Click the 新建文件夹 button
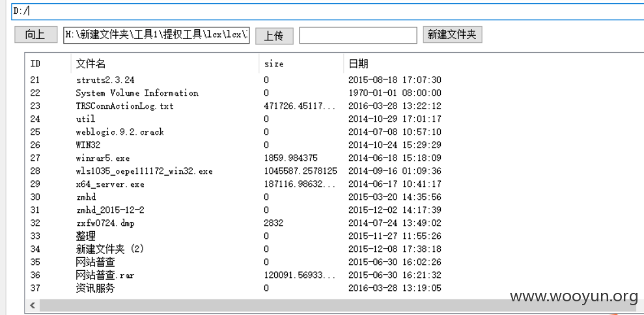644x315 pixels. click(x=452, y=35)
